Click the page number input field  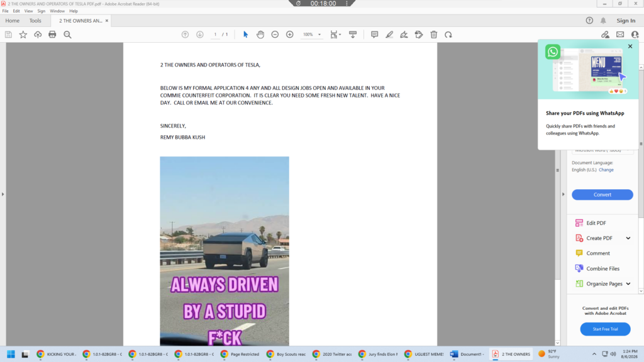point(215,35)
